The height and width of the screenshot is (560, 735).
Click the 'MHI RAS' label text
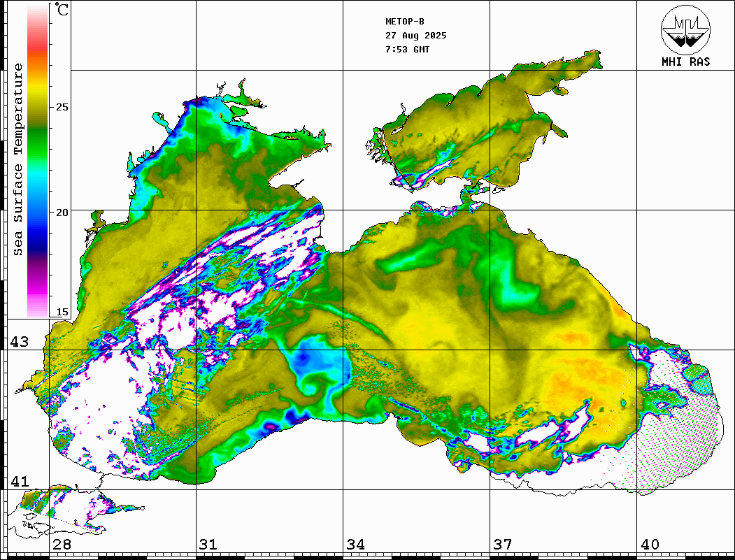click(x=686, y=62)
